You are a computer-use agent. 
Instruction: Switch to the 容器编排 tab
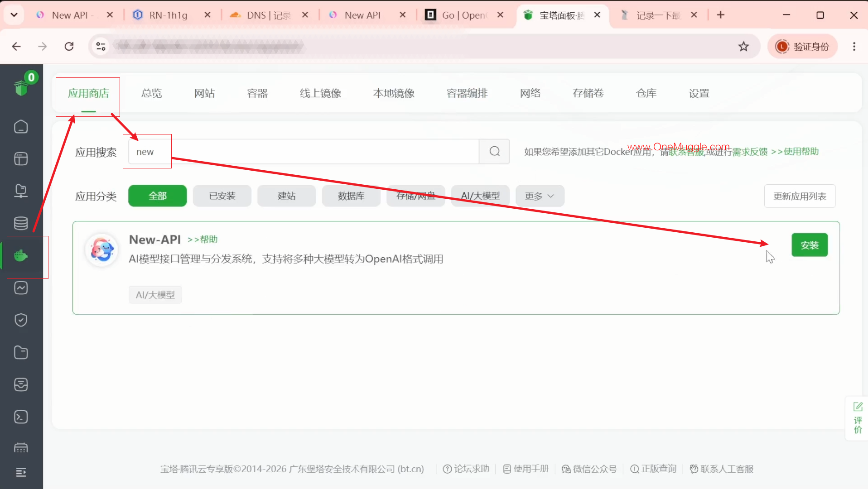click(x=467, y=93)
